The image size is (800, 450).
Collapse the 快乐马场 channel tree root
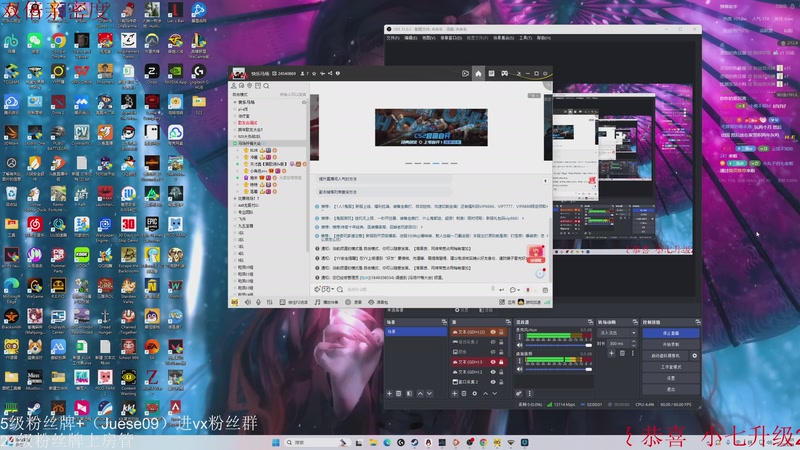pos(235,102)
